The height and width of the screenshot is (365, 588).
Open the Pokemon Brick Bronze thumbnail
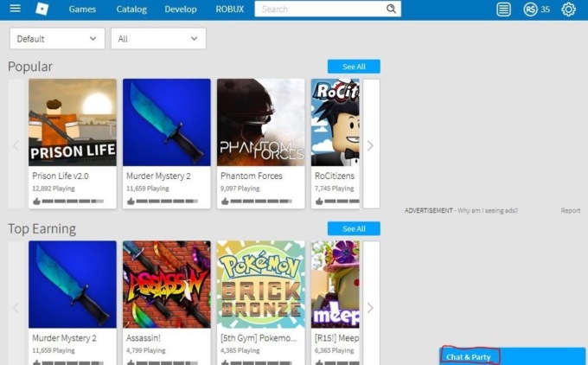tap(260, 285)
